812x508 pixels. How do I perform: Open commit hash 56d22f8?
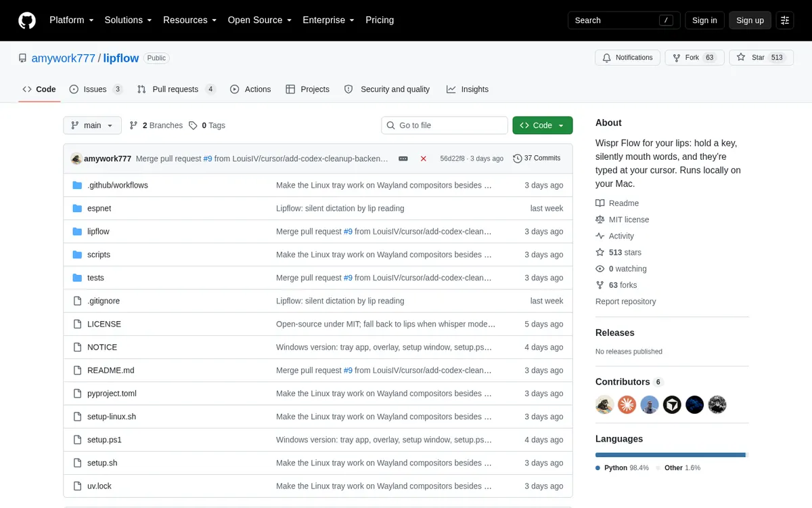452,158
